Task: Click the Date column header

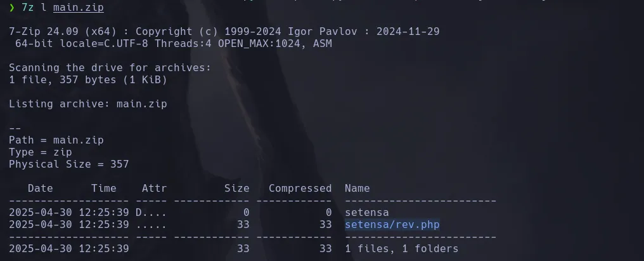Action: 41,188
